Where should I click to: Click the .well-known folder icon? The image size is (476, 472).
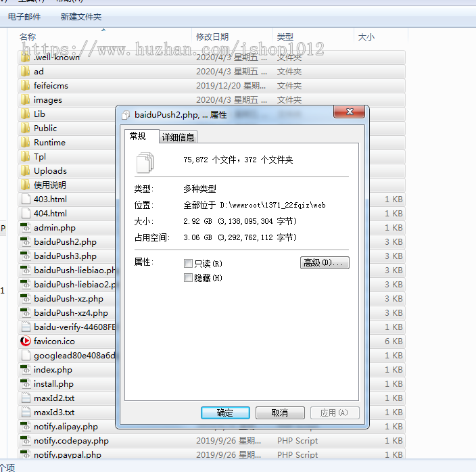pyautogui.click(x=26, y=57)
